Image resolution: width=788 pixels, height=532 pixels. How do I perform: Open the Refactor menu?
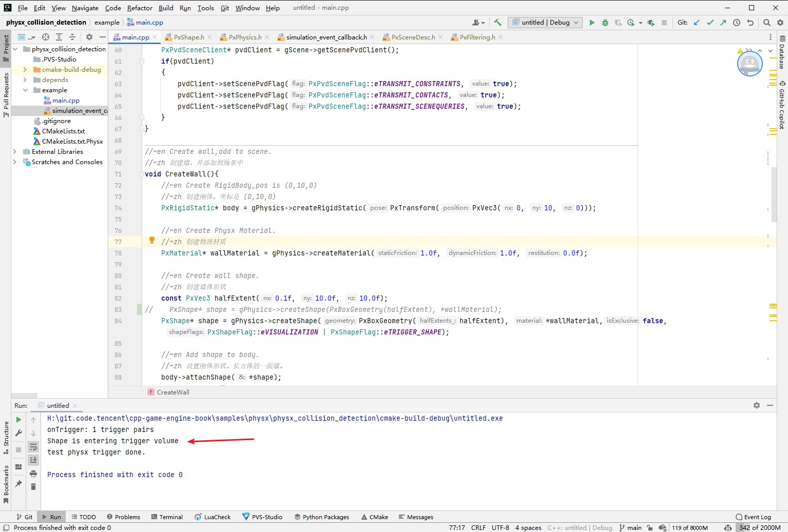(x=140, y=8)
